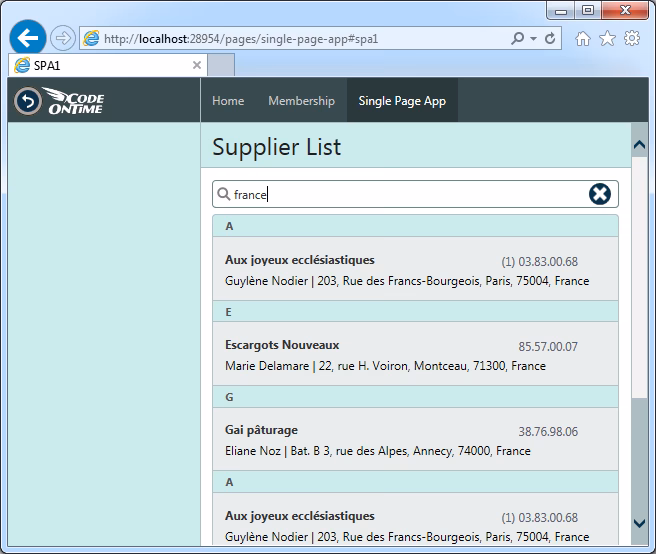Open Favorites star icon
The height and width of the screenshot is (554, 656).
(607, 38)
